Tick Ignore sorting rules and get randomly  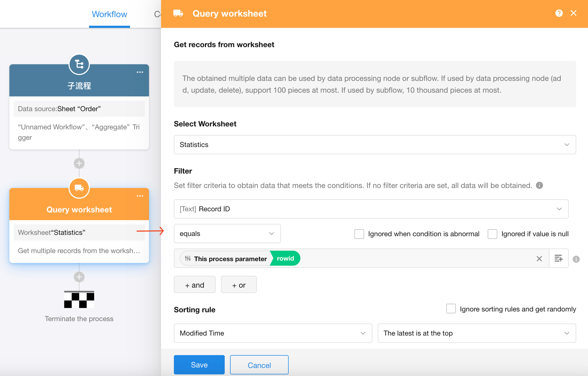[451, 309]
